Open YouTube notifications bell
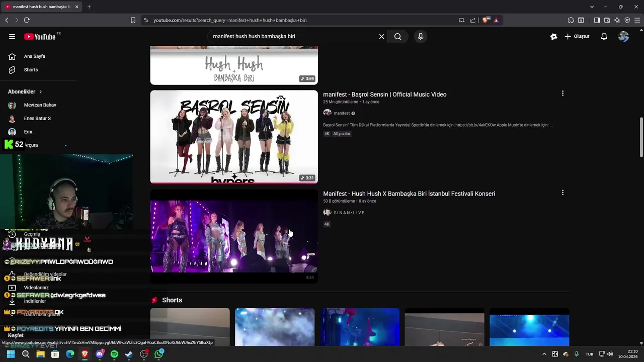 [604, 36]
